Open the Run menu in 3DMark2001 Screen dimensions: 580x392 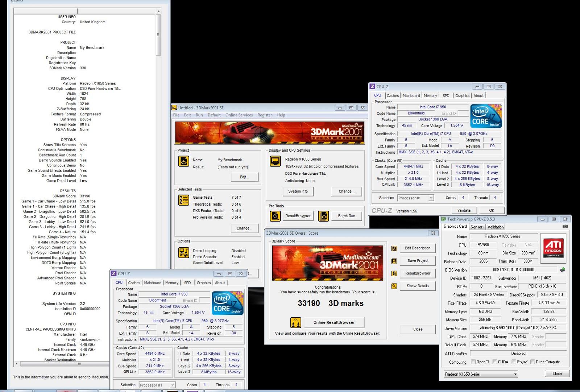pyautogui.click(x=199, y=115)
